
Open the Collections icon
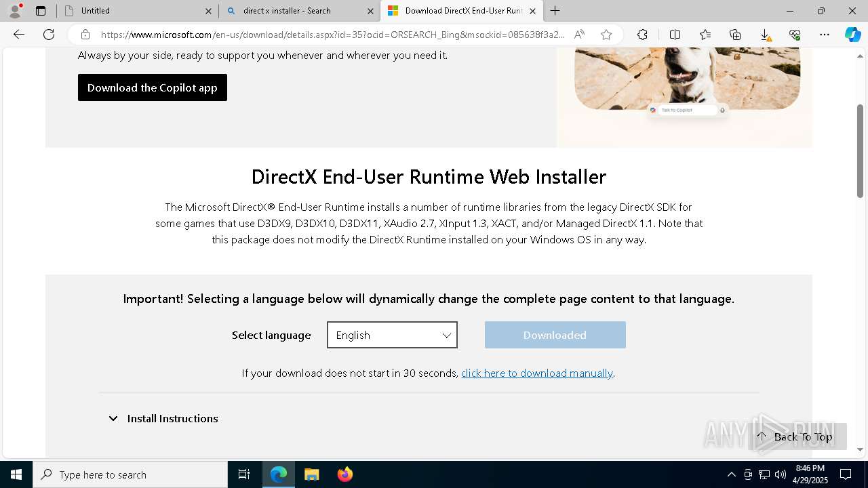[735, 35]
